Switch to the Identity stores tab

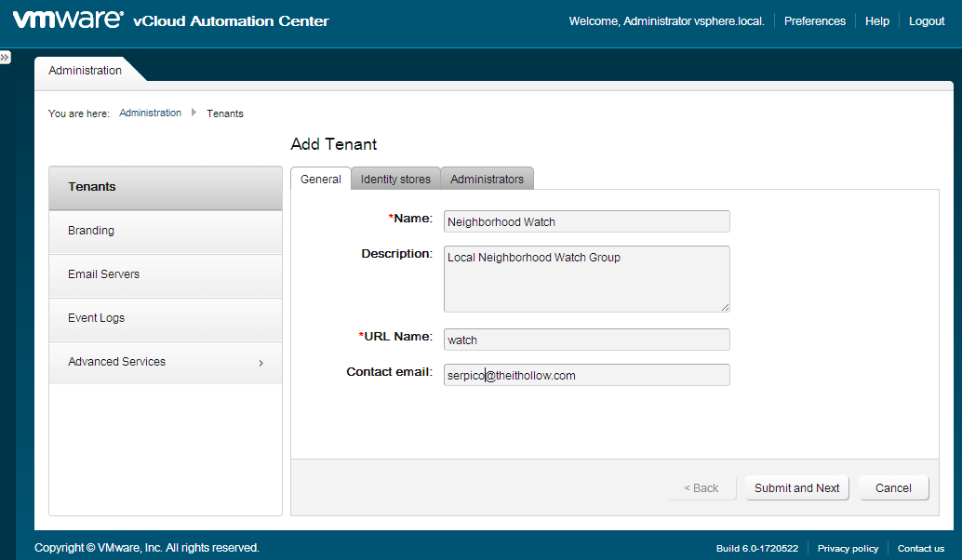[x=395, y=180]
